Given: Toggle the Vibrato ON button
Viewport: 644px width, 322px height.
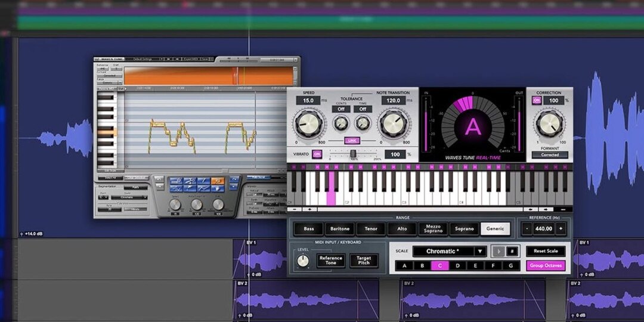Looking at the screenshot, I should pos(317,154).
